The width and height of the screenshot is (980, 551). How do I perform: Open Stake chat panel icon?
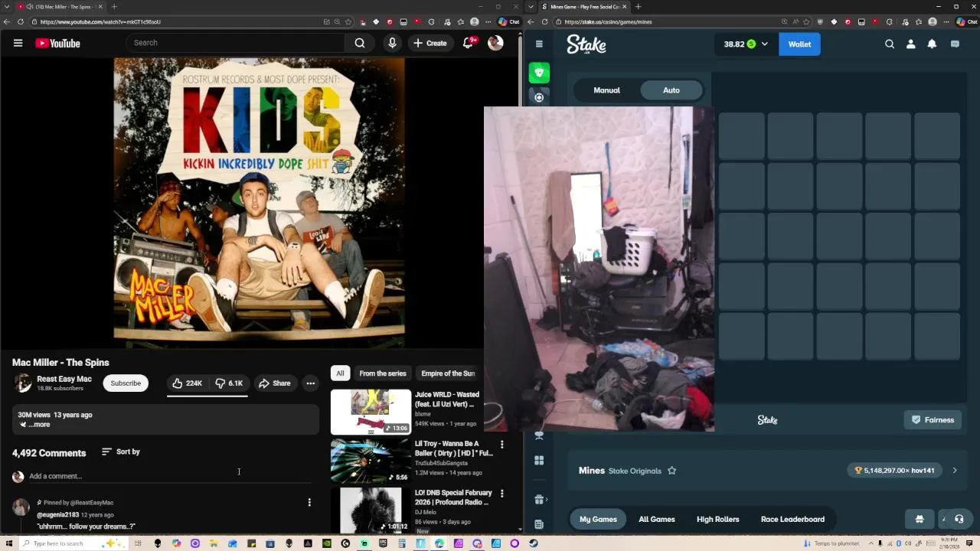click(x=955, y=44)
